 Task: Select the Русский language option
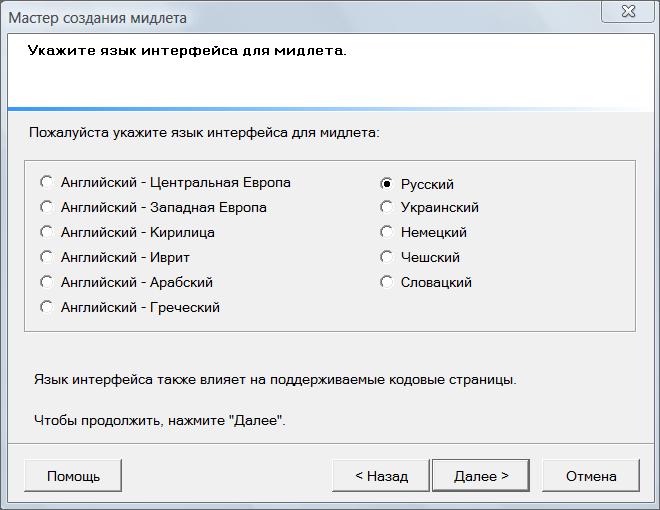(386, 184)
